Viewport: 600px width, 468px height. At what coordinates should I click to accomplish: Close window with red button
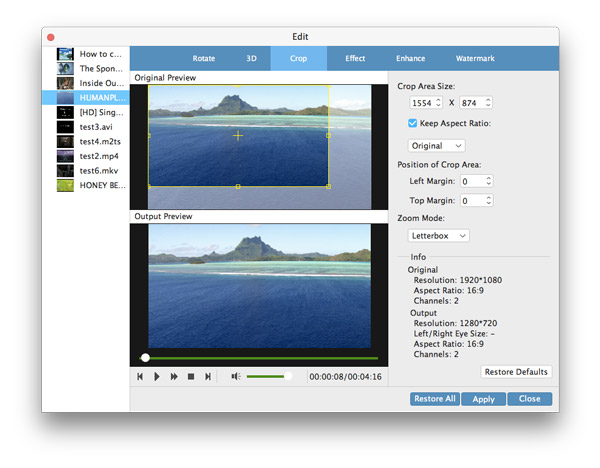click(x=51, y=37)
